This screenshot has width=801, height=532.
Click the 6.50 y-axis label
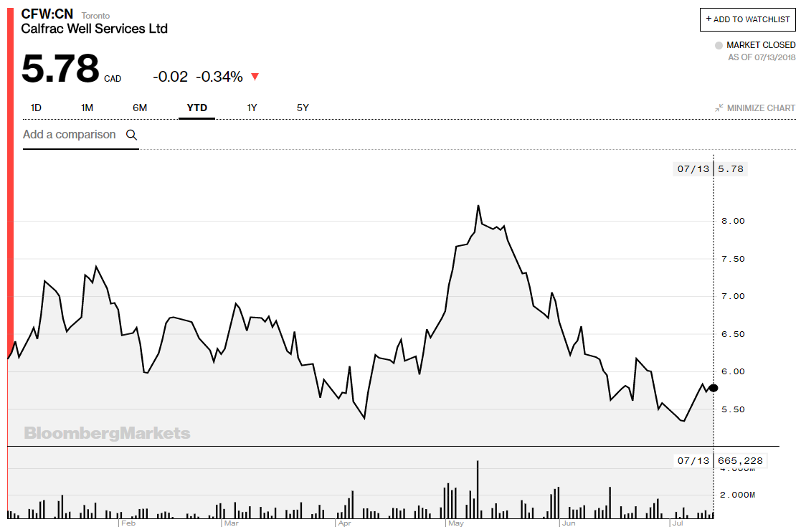pyautogui.click(x=733, y=334)
